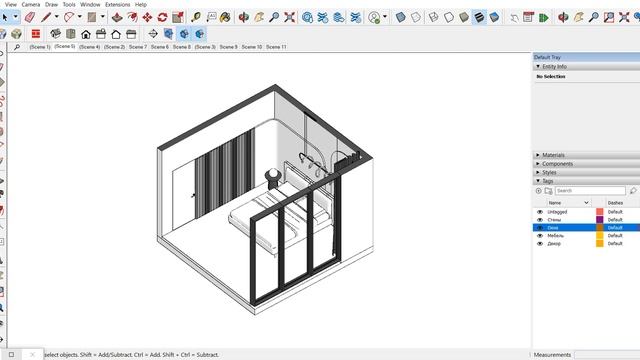This screenshot has height=360, width=640.
Task: Select the Tape Measure tool
Action: [x=196, y=17]
